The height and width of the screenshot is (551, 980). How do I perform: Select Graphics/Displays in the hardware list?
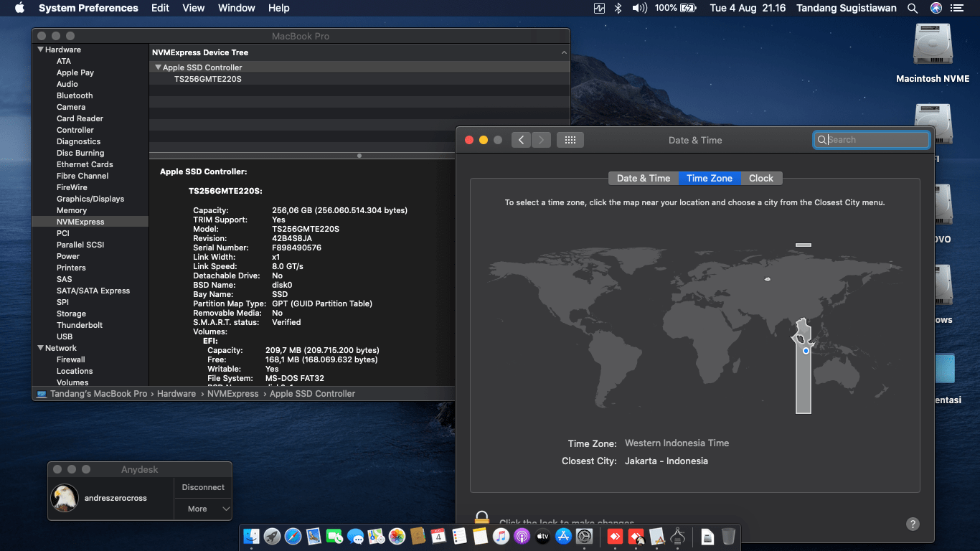(x=90, y=199)
